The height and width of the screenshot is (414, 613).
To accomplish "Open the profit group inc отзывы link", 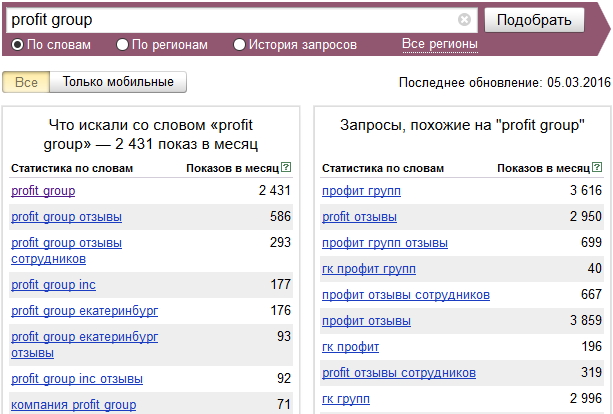I will [x=77, y=378].
